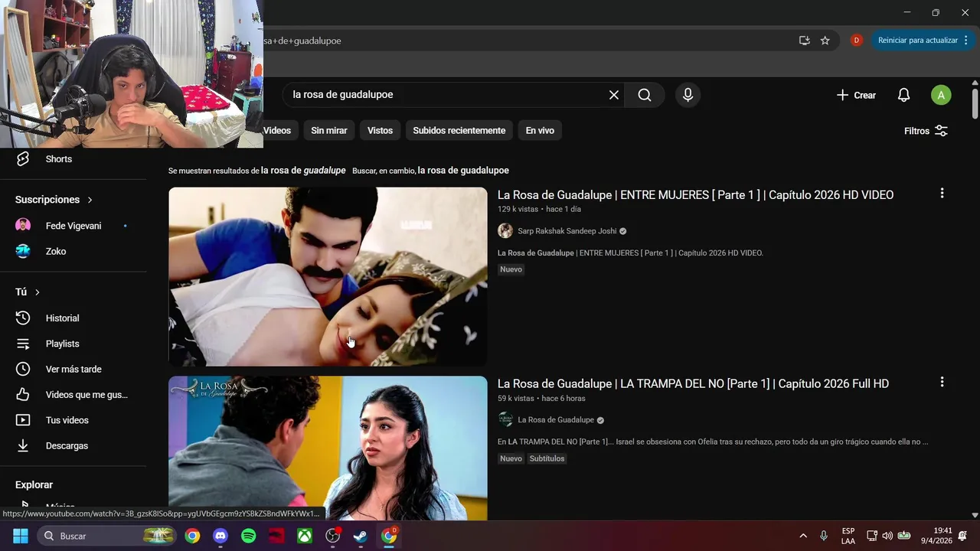
Task: Expand the Suscripciones section
Action: [x=54, y=200]
